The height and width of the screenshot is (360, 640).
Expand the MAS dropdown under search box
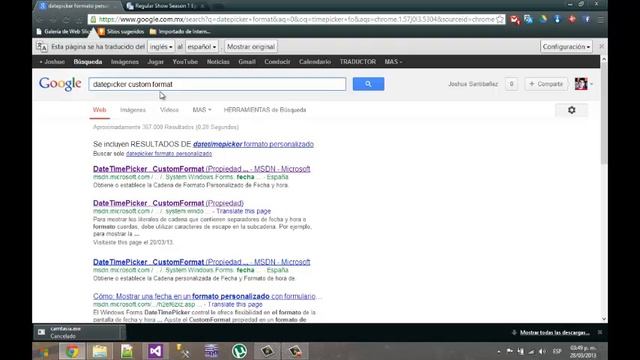(202, 110)
